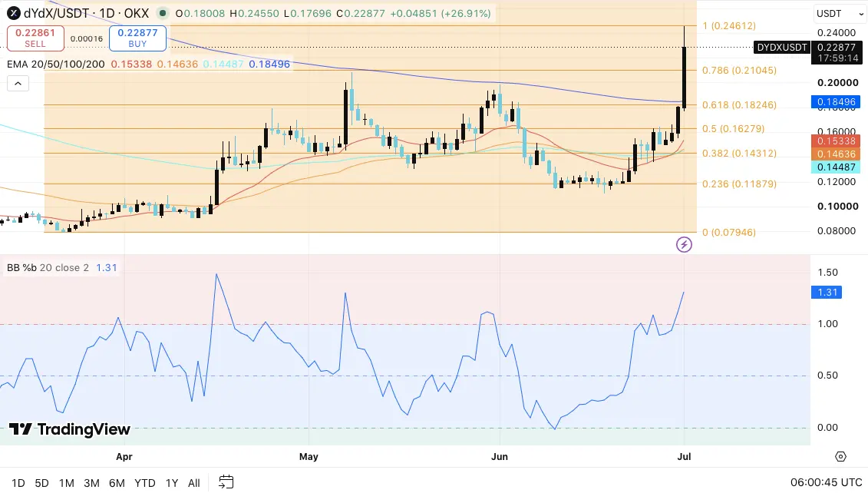Select the 6M time range
Image resolution: width=868 pixels, height=493 pixels.
[117, 483]
